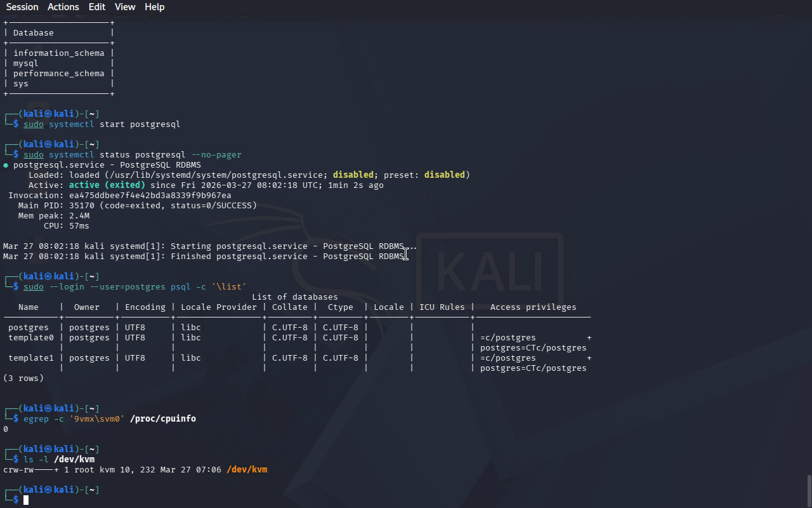Click information_schema in the database list
The height and width of the screenshot is (508, 812).
pyautogui.click(x=58, y=53)
